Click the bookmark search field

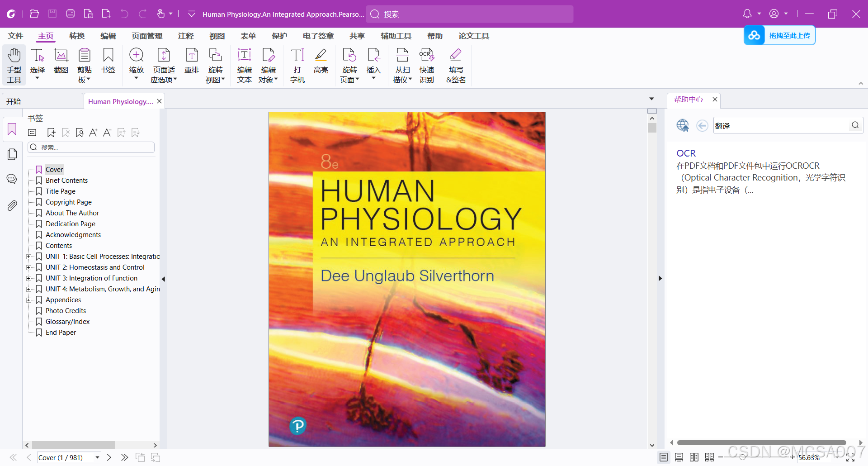91,147
